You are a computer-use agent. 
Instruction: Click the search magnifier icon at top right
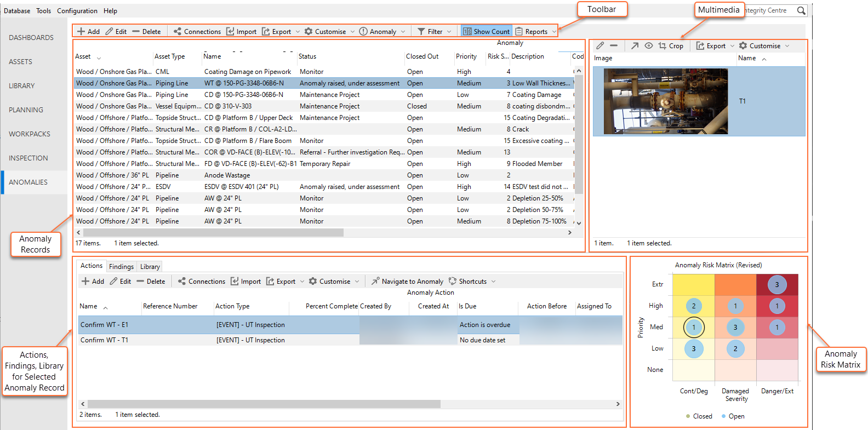pos(801,10)
